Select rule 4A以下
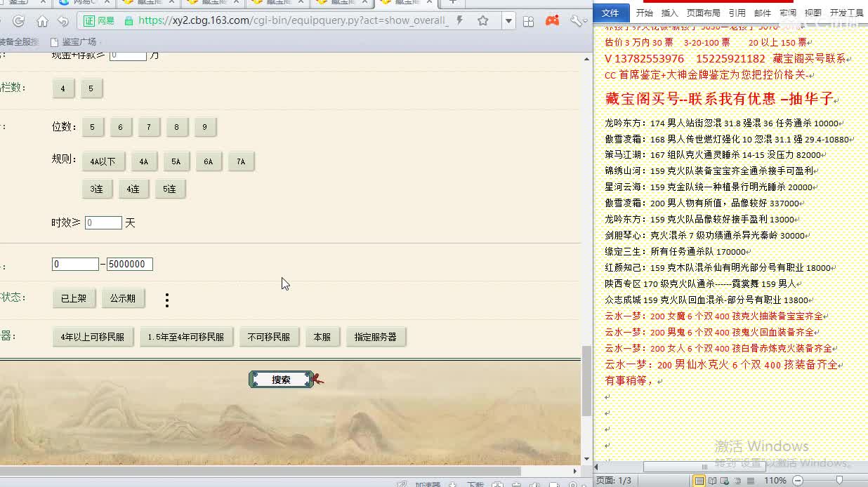Screen dimensions: 868x487 coord(103,161)
